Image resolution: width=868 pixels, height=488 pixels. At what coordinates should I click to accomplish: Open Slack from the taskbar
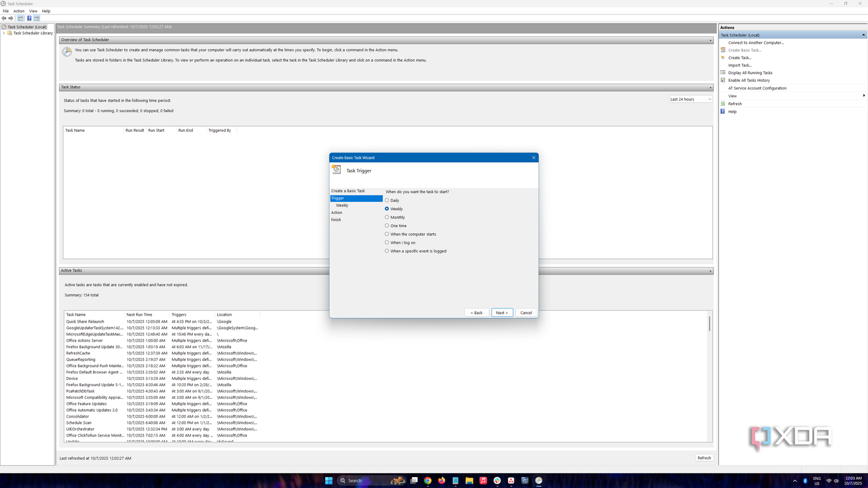[497, 480]
